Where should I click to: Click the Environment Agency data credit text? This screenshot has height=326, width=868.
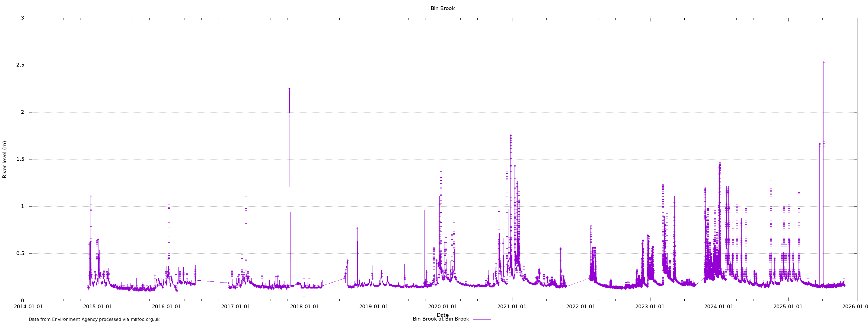(94, 319)
